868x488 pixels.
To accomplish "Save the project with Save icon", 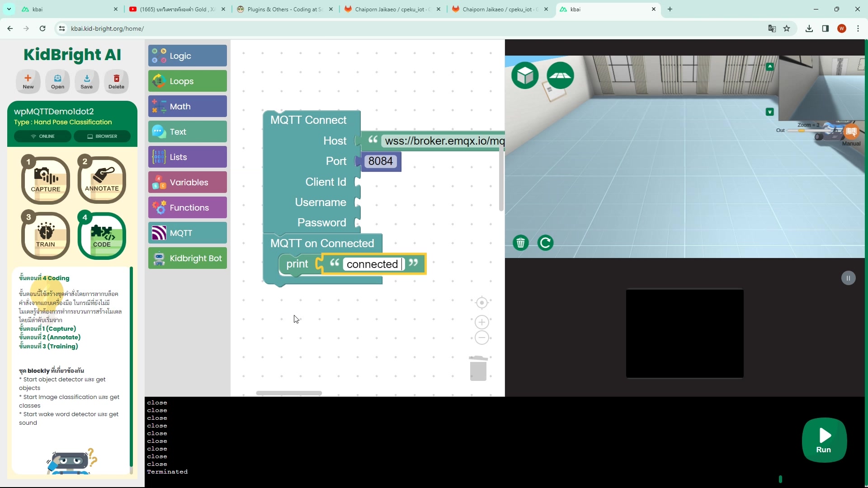I will coord(87,81).
